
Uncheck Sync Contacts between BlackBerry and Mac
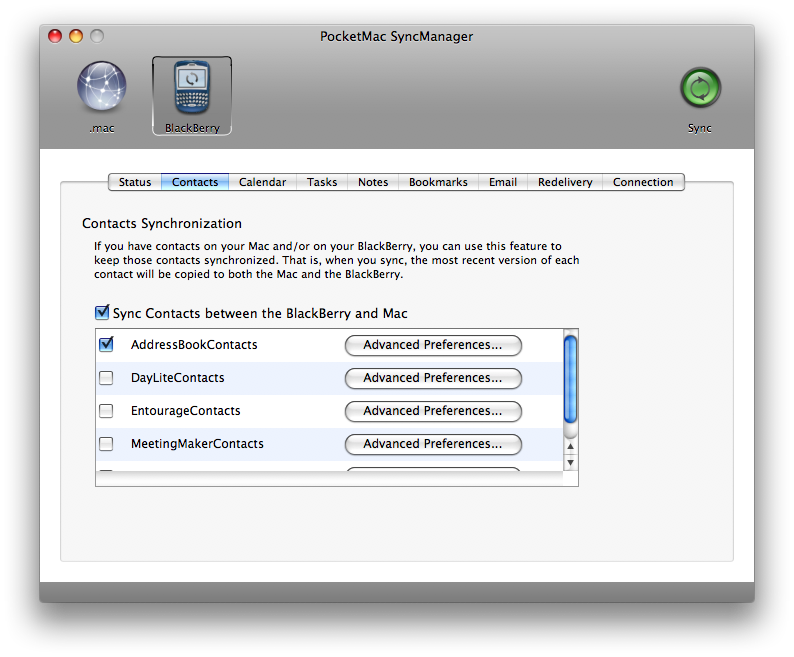pos(102,313)
